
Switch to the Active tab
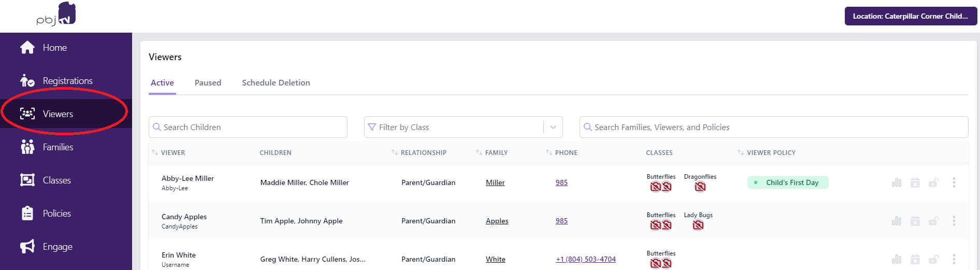(162, 83)
